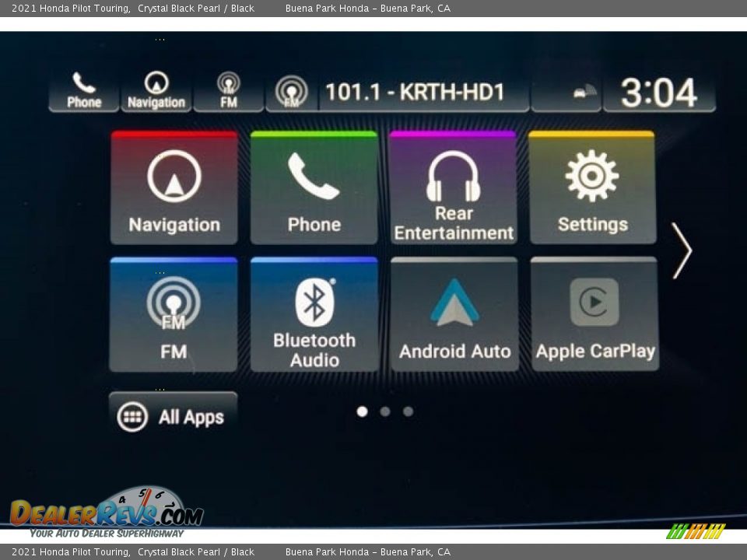Open the Phone app tile
The image size is (747, 560).
(314, 188)
